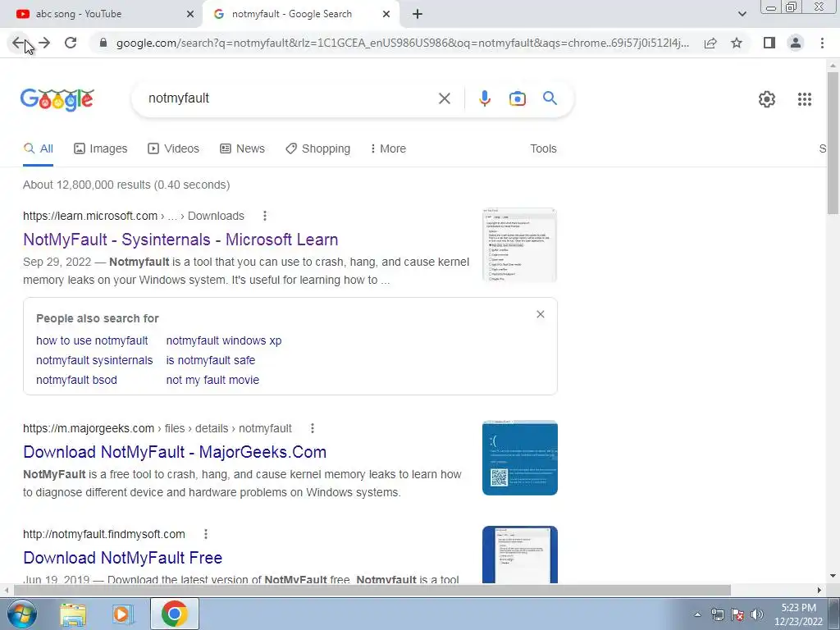Share this page from address bar

(710, 43)
